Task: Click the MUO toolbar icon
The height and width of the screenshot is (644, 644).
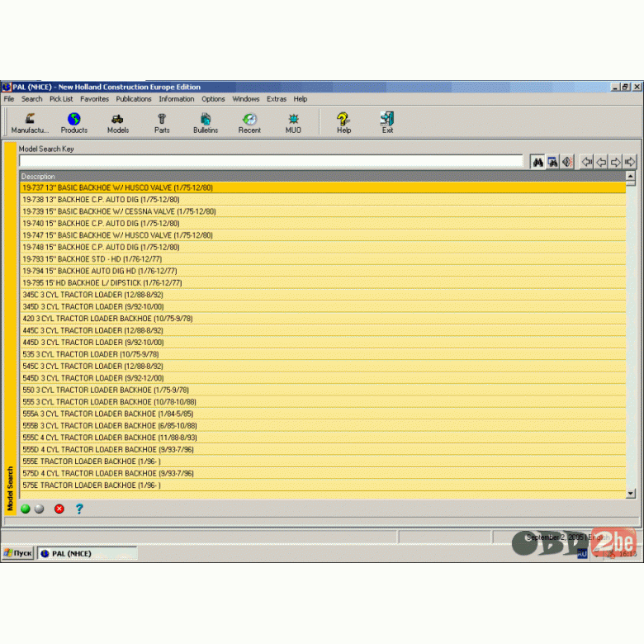Action: [293, 123]
